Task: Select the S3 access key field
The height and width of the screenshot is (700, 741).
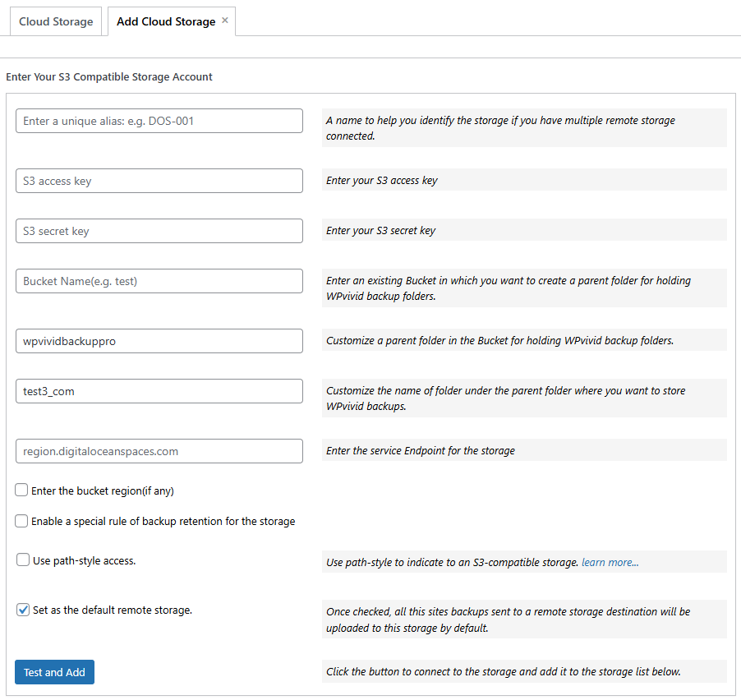Action: click(159, 179)
